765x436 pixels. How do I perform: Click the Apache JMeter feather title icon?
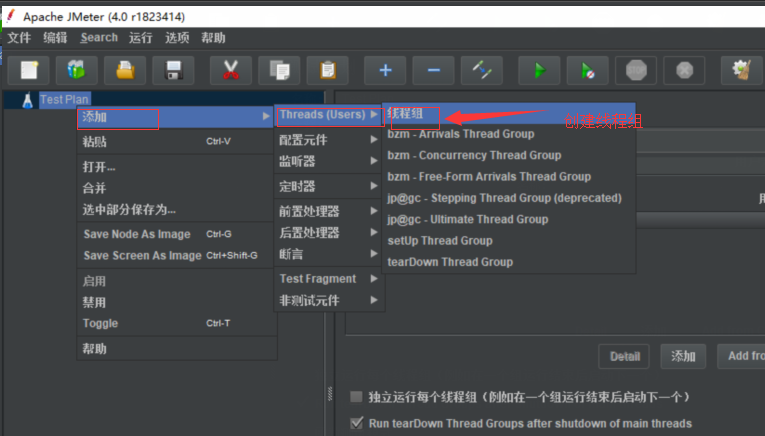click(x=11, y=16)
